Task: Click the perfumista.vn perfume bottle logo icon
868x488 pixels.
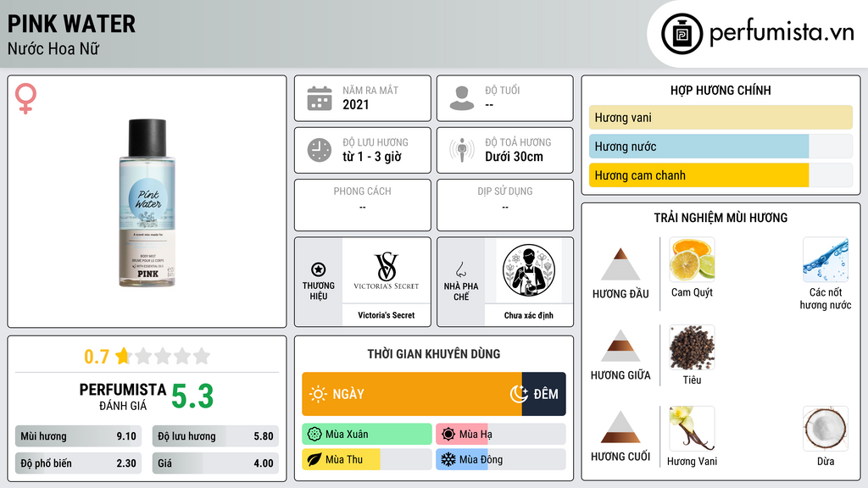Action: click(x=682, y=34)
